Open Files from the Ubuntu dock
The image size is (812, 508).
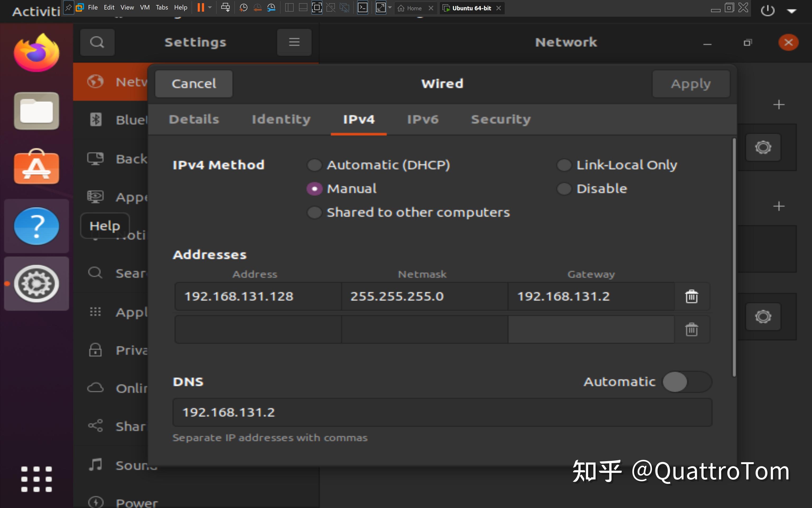pos(36,111)
